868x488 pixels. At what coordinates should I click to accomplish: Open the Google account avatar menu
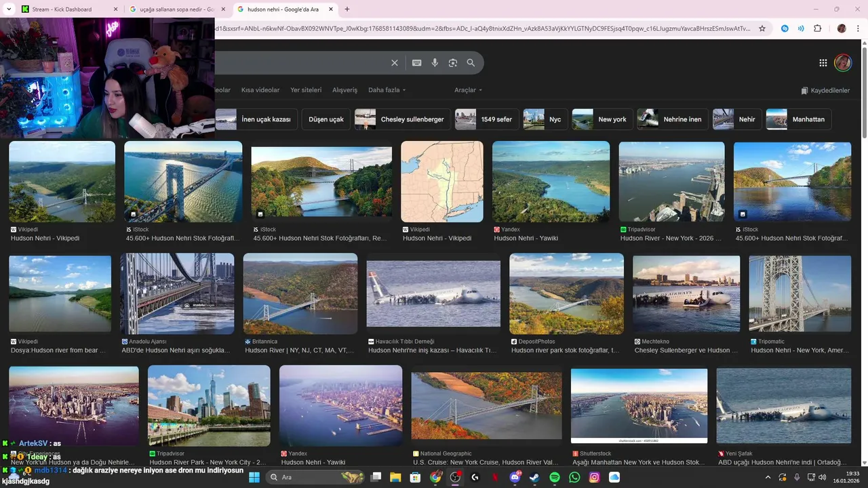click(x=843, y=63)
